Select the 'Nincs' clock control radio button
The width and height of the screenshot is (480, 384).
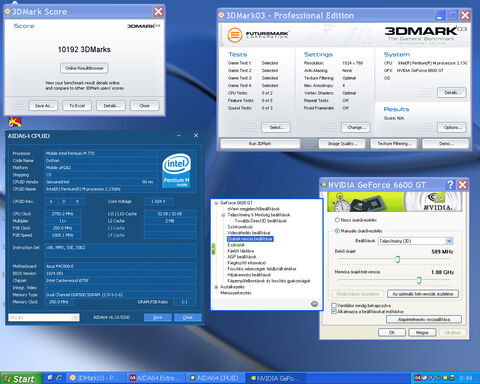pyautogui.click(x=337, y=220)
